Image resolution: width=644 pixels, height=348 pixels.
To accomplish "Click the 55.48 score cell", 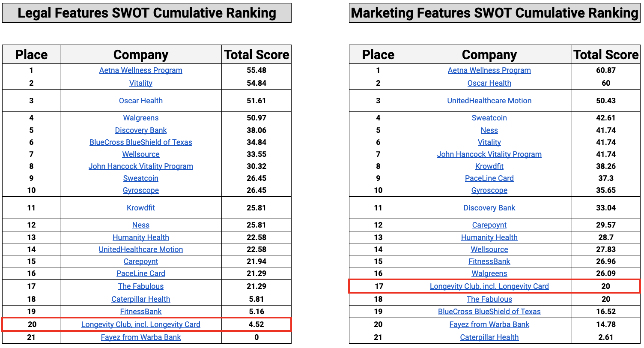I will [x=256, y=70].
